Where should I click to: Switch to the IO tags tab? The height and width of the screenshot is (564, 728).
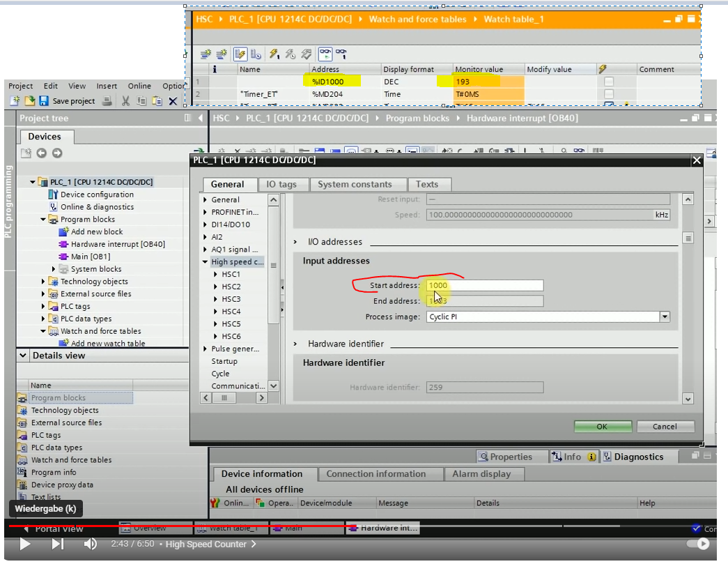pyautogui.click(x=281, y=184)
